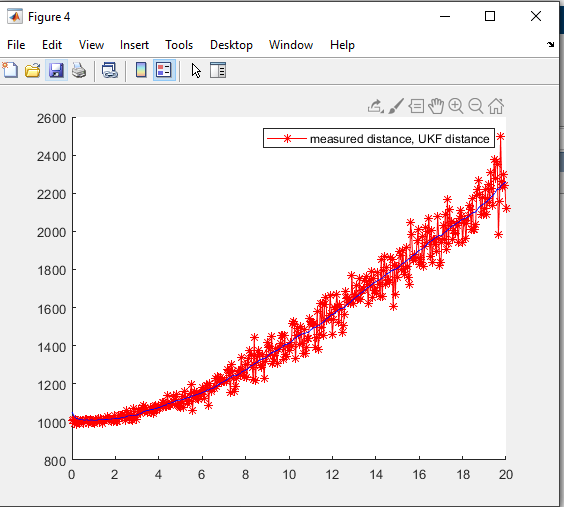Click the MATLAB logo in the title bar
Image resolution: width=564 pixels, height=507 pixels.
click(x=15, y=17)
